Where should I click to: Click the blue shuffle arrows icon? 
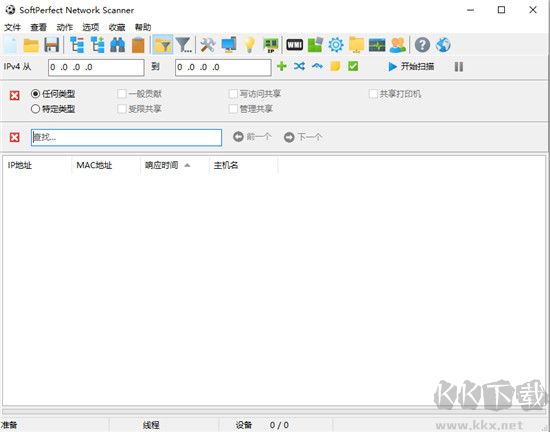(x=299, y=66)
